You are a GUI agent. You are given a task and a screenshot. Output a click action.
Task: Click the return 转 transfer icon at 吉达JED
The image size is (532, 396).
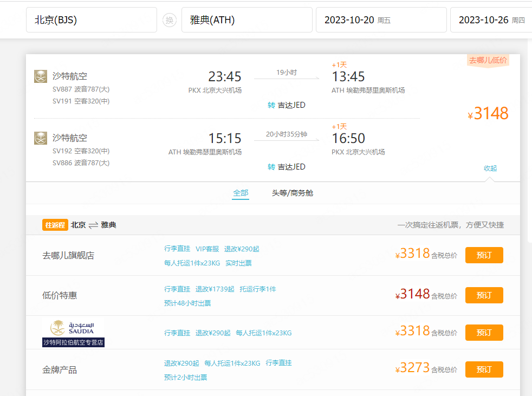[x=271, y=167]
